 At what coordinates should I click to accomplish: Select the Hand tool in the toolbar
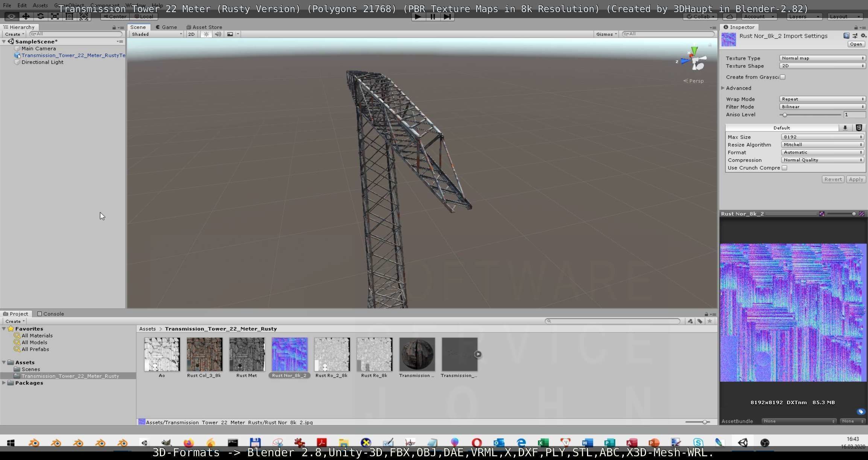coord(11,17)
